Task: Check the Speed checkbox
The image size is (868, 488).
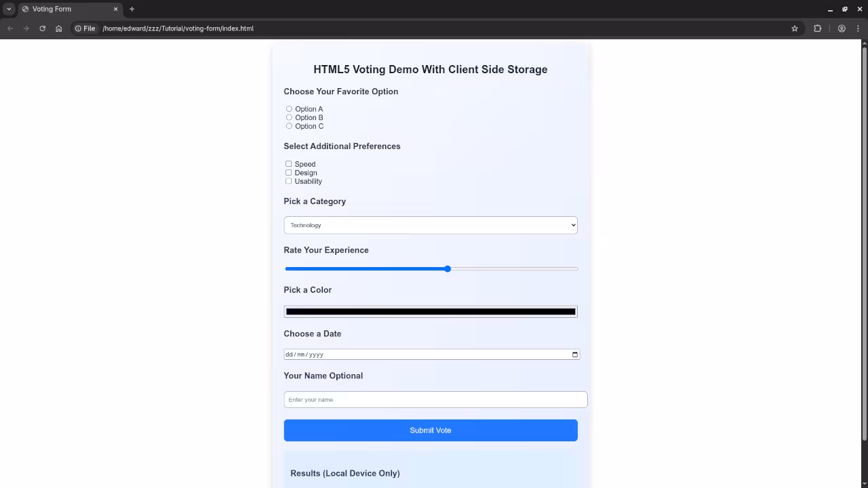Action: click(x=288, y=163)
